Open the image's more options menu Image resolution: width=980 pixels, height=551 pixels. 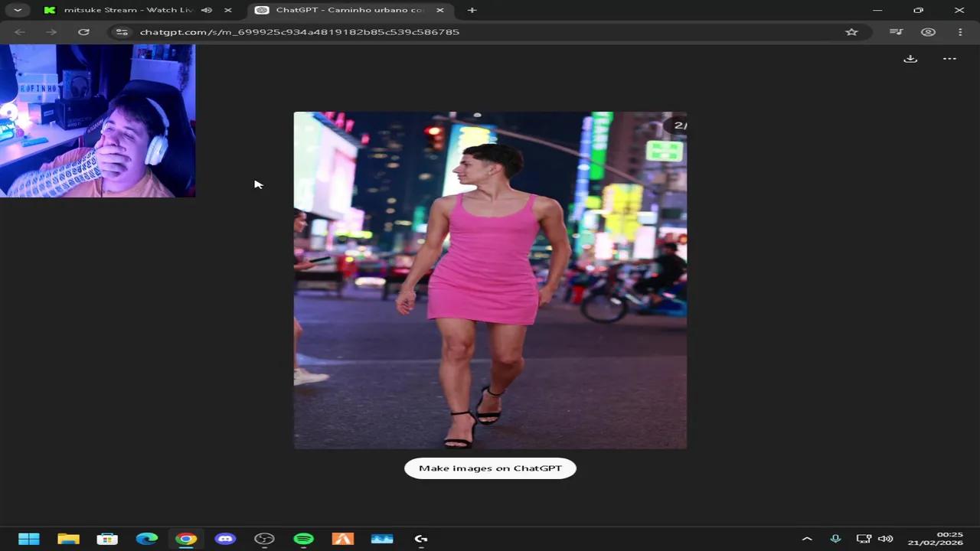point(949,58)
